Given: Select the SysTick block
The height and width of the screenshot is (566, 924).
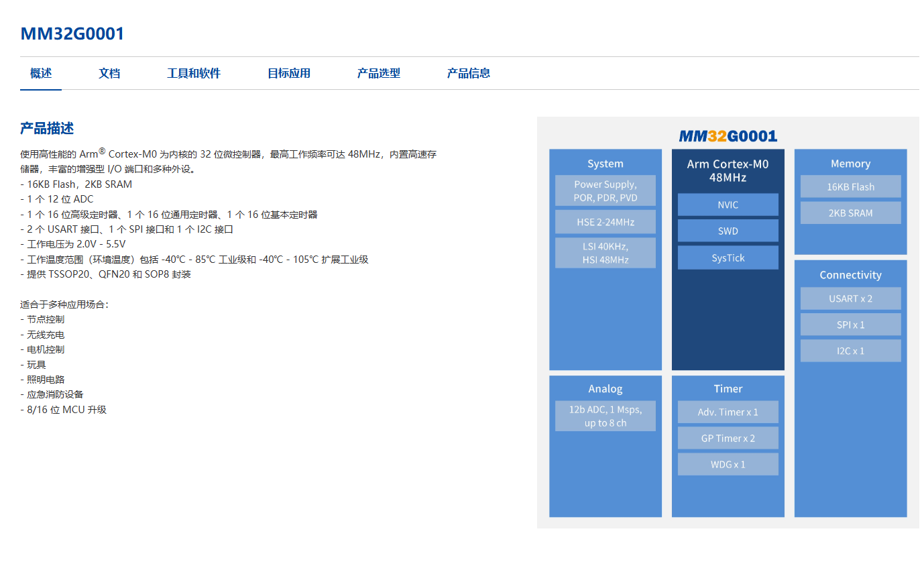Looking at the screenshot, I should (728, 258).
